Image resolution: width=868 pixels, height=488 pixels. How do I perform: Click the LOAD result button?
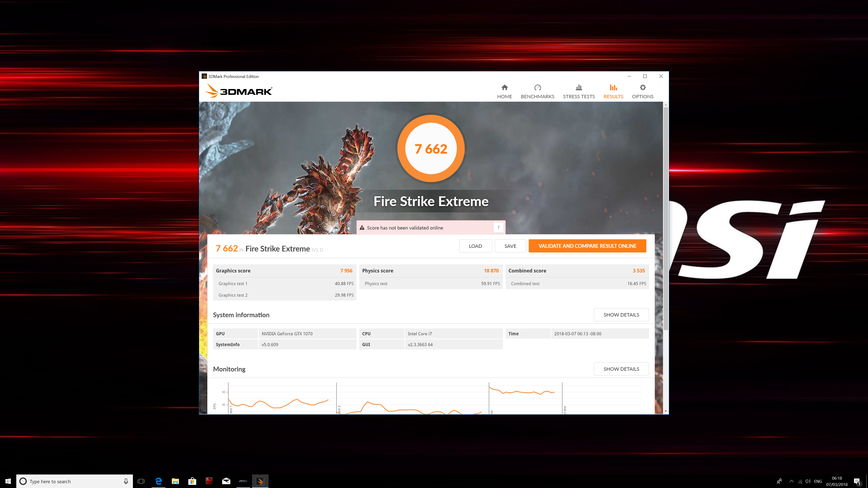475,246
